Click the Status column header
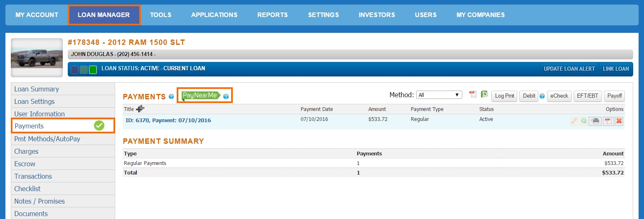Image resolution: width=644 pixels, height=219 pixels. click(x=486, y=109)
